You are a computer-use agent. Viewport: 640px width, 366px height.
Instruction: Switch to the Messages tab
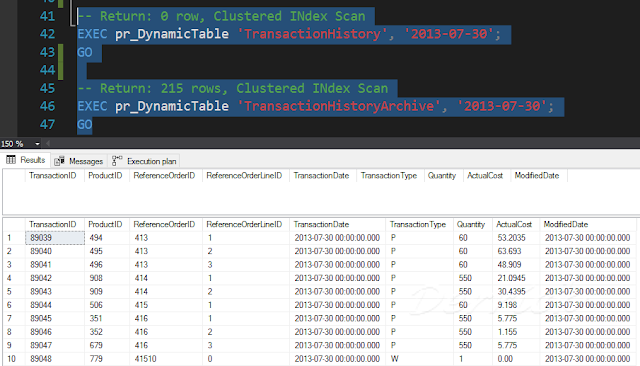coord(79,161)
